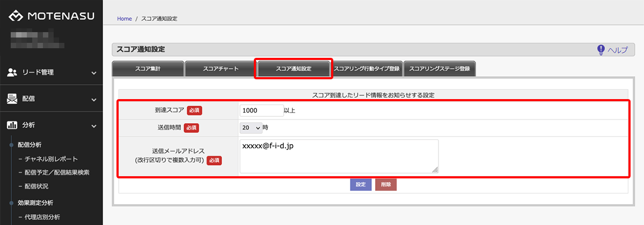Expand the 配信 sidebar chevron
Screen dimensions: 644x225
pos(94,99)
